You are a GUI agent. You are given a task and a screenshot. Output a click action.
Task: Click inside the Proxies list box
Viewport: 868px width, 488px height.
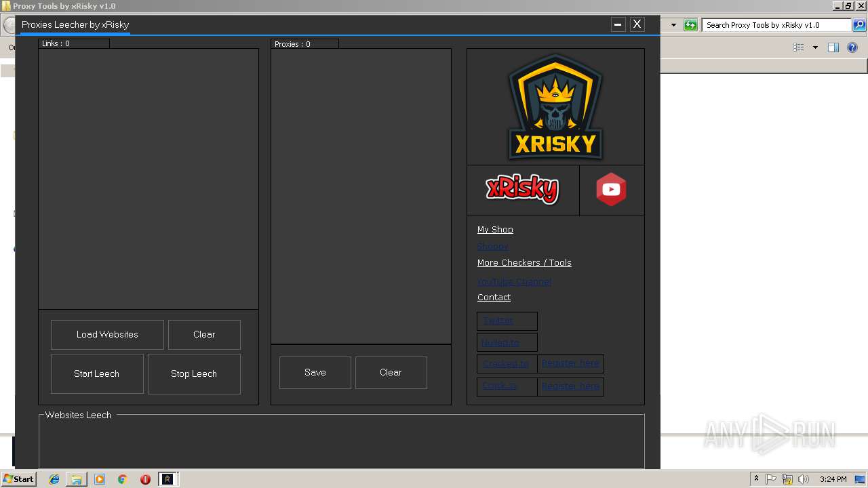pyautogui.click(x=361, y=196)
